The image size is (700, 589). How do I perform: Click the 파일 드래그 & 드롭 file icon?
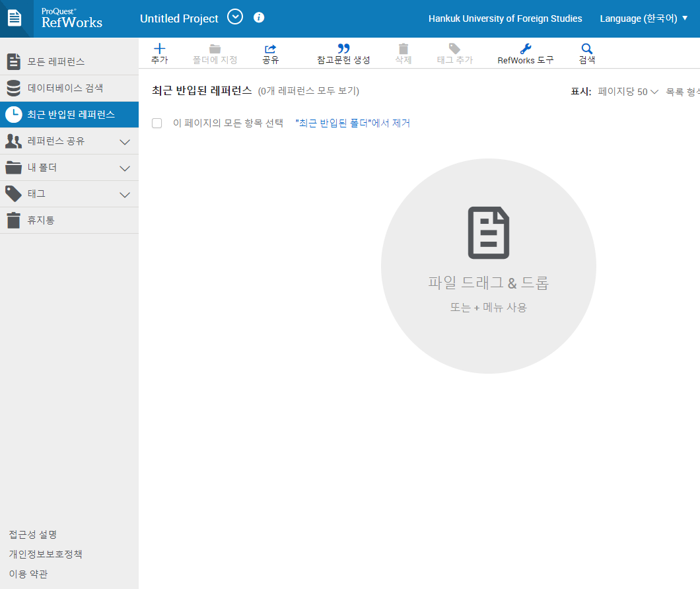point(489,232)
